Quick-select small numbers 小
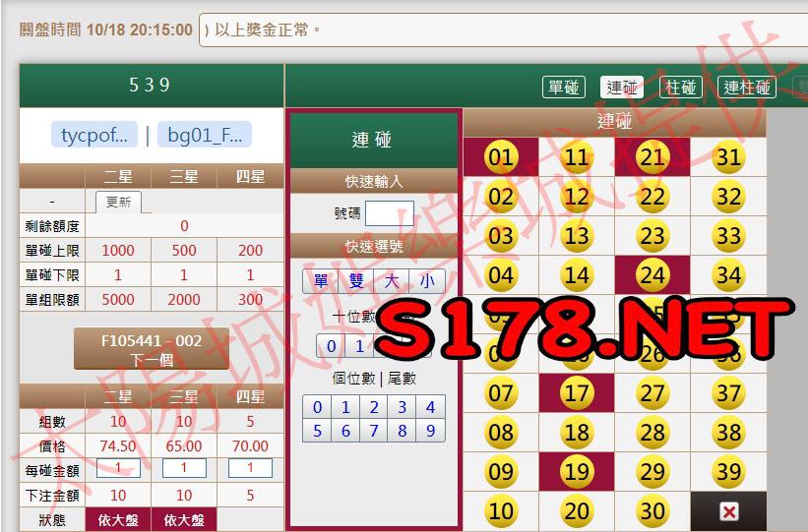The image size is (808, 532). tap(427, 281)
